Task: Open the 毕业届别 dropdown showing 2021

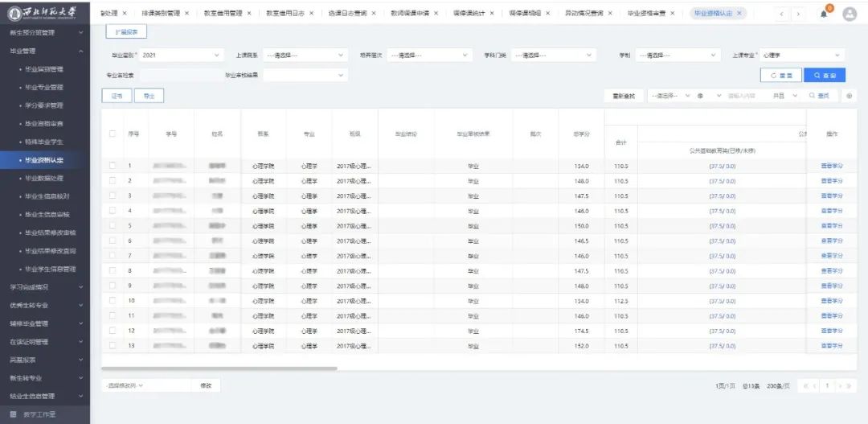Action: (181, 56)
